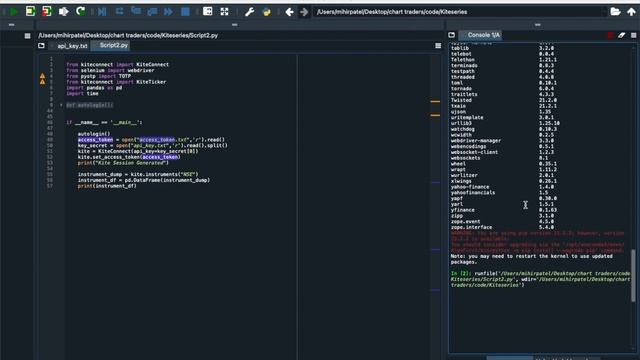The height and width of the screenshot is (360, 640).
Task: Step to next line in debugger
Action: tap(119, 11)
